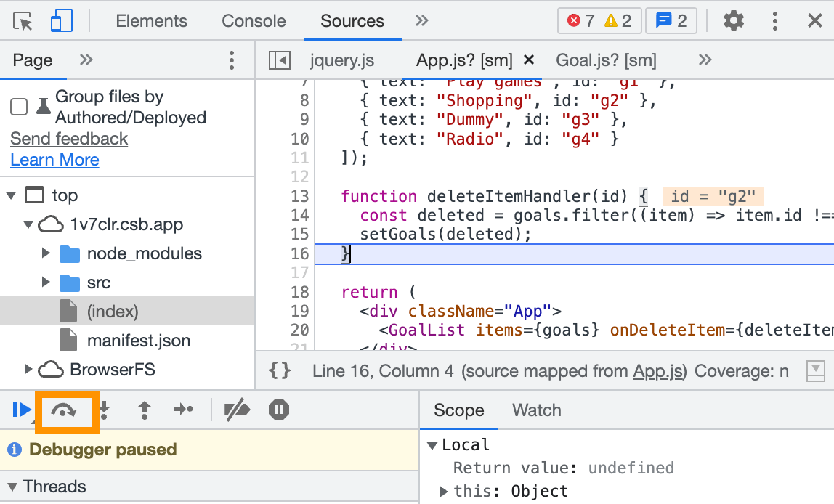
Task: Click the node_modules folder icon
Action: click(x=70, y=254)
